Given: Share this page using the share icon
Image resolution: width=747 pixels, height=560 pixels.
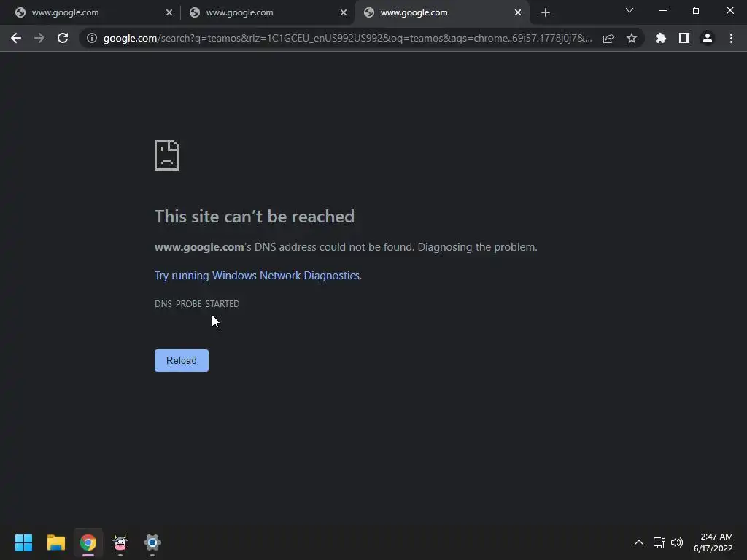Looking at the screenshot, I should [608, 38].
